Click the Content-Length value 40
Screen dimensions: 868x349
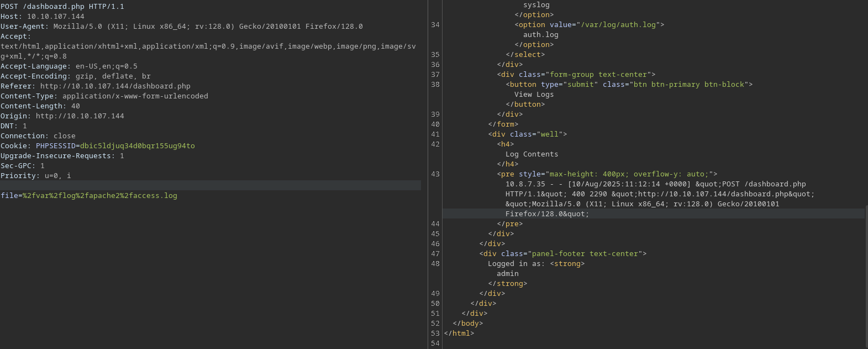tap(75, 106)
